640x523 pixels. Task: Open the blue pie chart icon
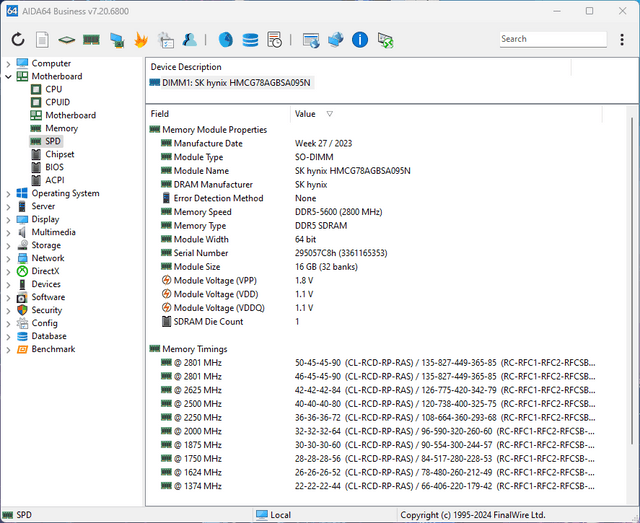pyautogui.click(x=226, y=40)
